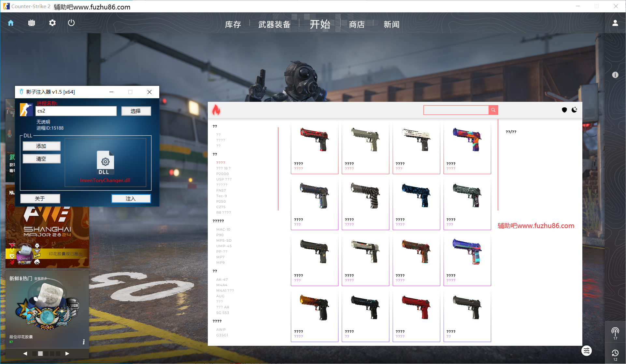Choose MAC-10 from weapon list
The width and height of the screenshot is (626, 364).
click(223, 230)
